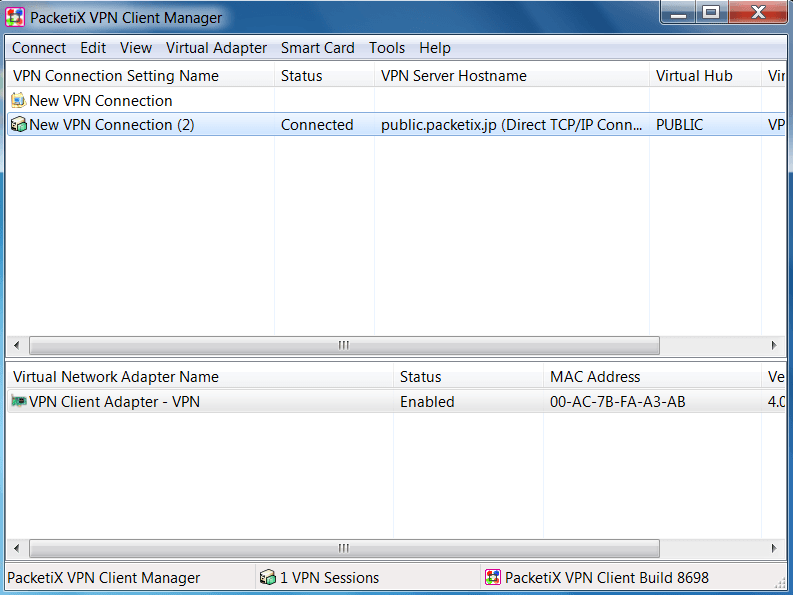
Task: Select New VPN Connection (2) entry
Action: 396,124
